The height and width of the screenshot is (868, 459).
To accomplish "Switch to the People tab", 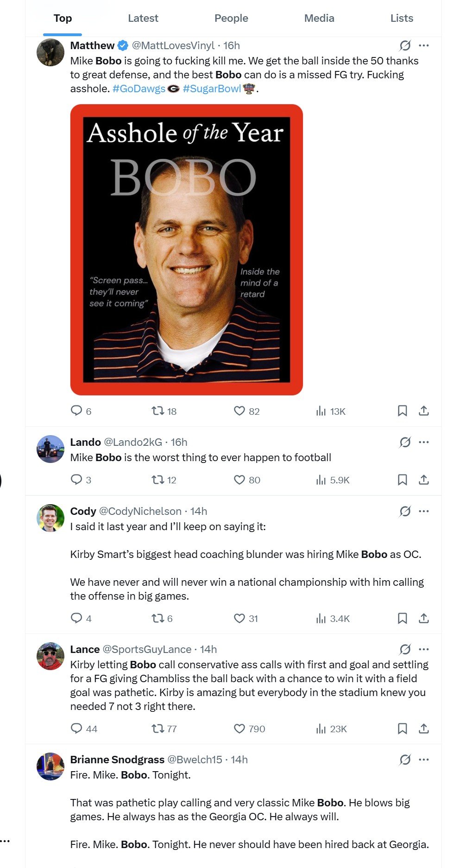I will [231, 19].
